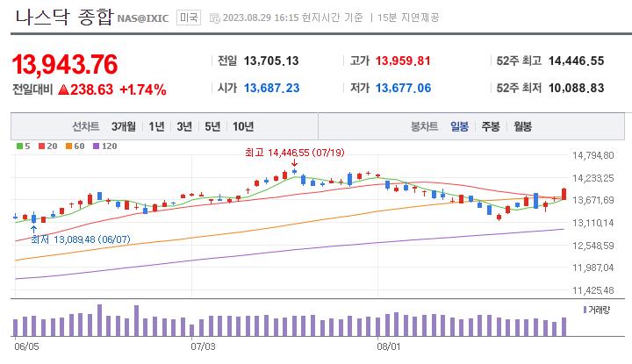Screen dimensions: 632x364
Task: Show the 10년 line chart
Action: [243, 126]
